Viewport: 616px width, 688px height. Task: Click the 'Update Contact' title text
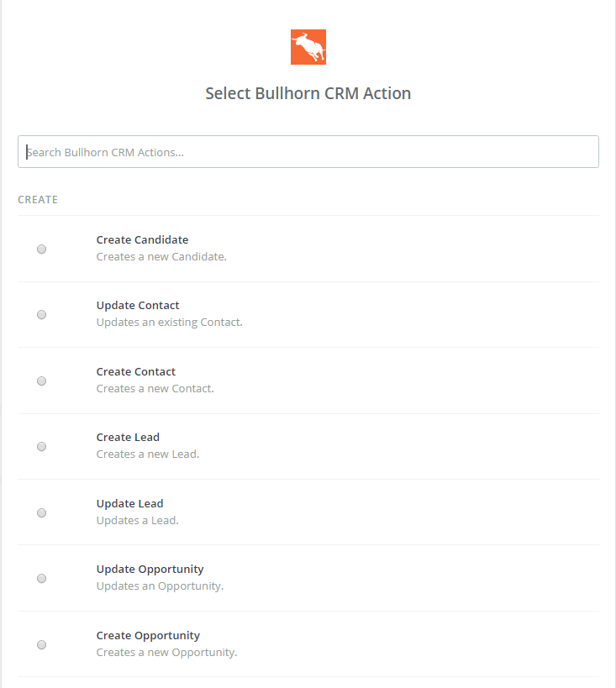tap(138, 306)
